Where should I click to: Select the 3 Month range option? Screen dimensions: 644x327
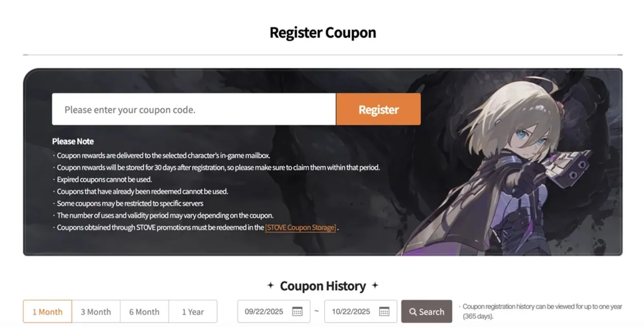tap(96, 312)
